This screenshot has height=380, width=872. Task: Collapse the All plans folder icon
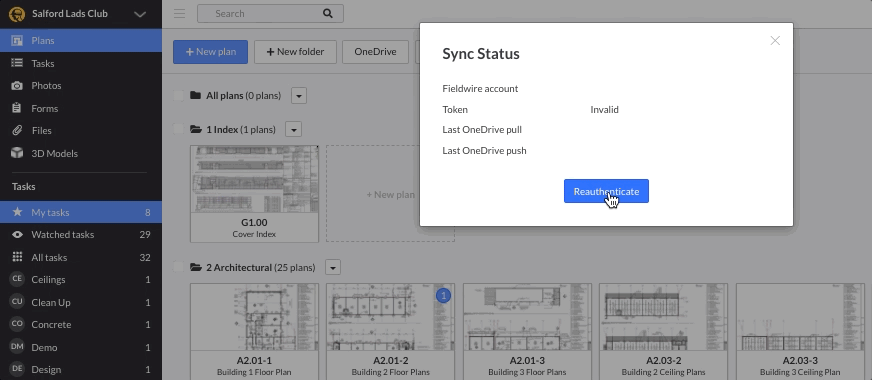(195, 95)
